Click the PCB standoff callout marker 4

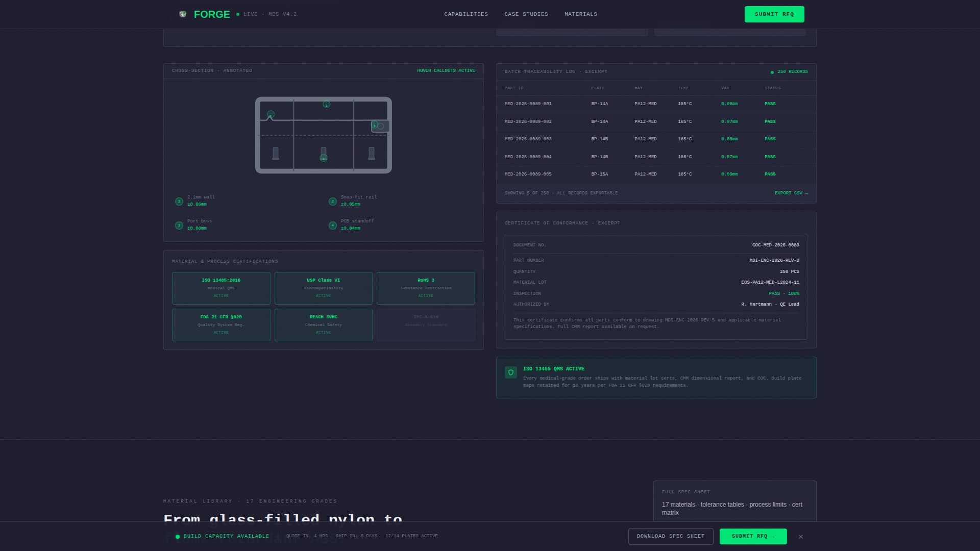coord(324,159)
